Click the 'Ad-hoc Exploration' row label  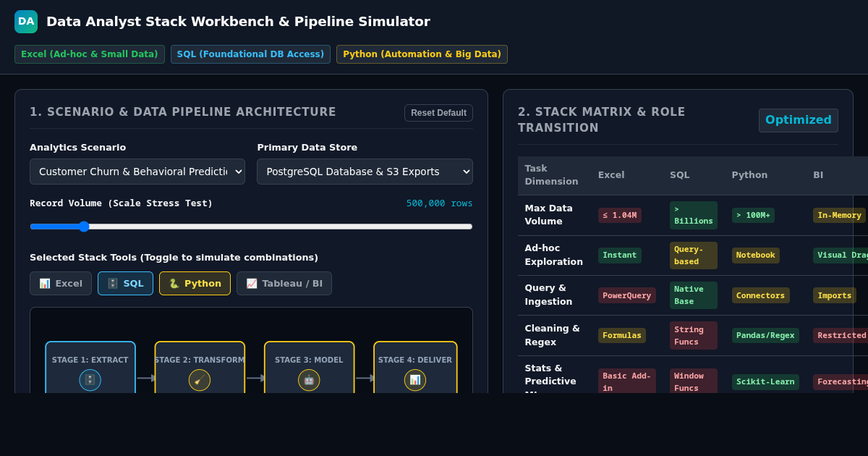click(x=553, y=255)
